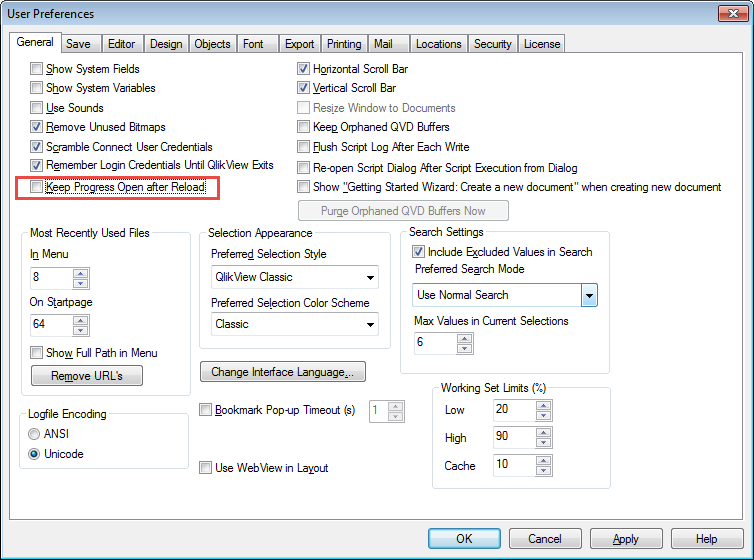Enable Bookmark Pop-up Timeout checkbox

pos(205,410)
